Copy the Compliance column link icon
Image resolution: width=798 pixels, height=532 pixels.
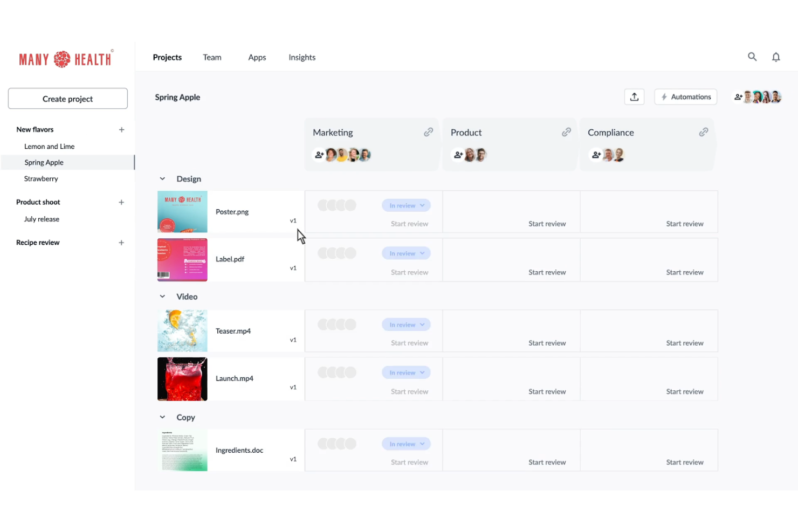click(x=704, y=132)
